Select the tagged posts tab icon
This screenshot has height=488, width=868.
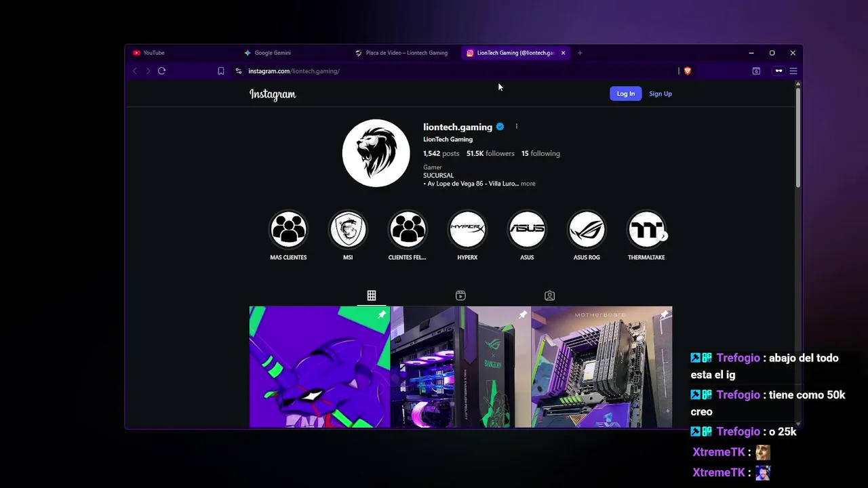click(550, 296)
